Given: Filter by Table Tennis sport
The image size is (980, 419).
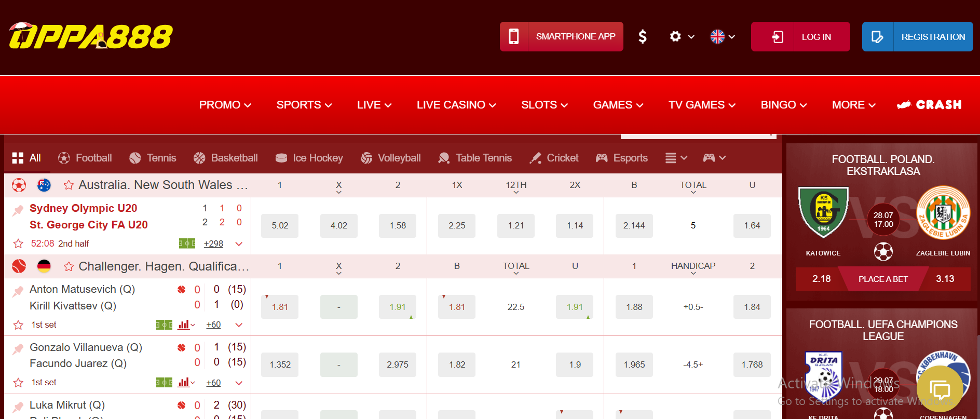Looking at the screenshot, I should [x=475, y=158].
